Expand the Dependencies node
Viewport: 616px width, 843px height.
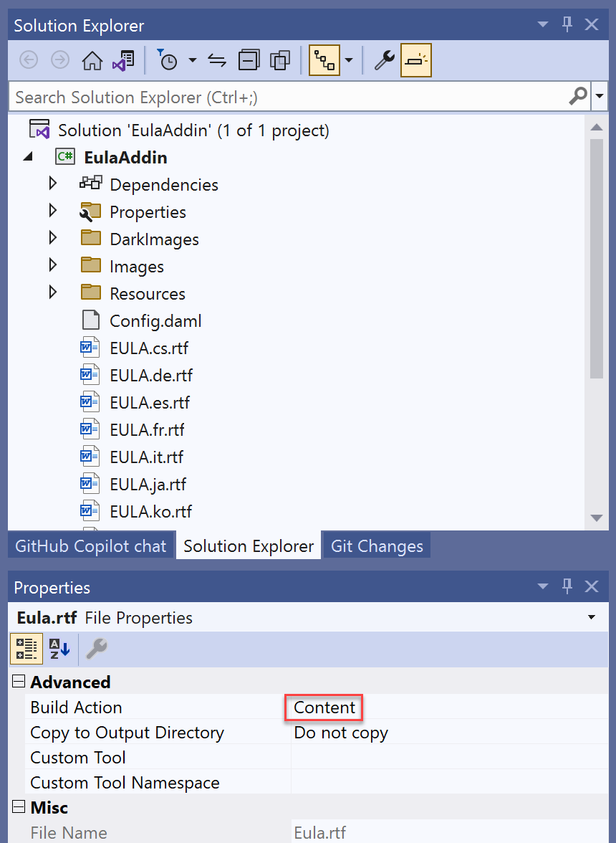coord(52,184)
